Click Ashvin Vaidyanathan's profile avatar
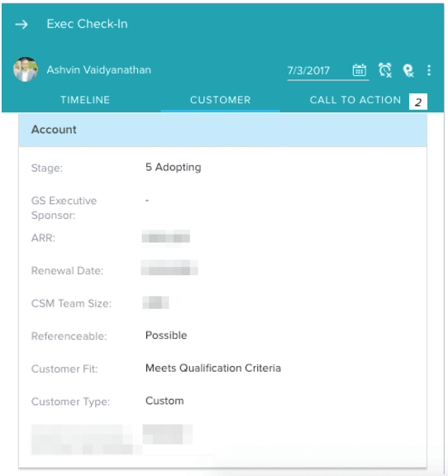The width and height of the screenshot is (448, 476). click(26, 69)
